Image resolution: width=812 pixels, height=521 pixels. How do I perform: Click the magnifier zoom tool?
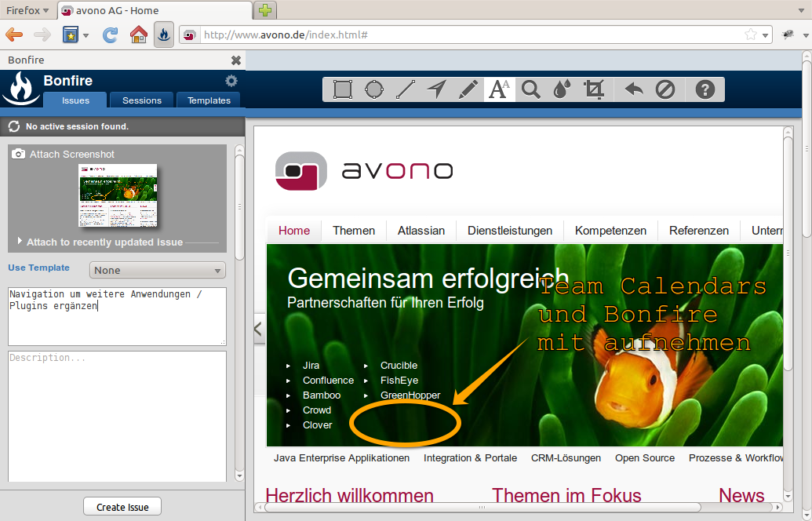[x=531, y=89]
